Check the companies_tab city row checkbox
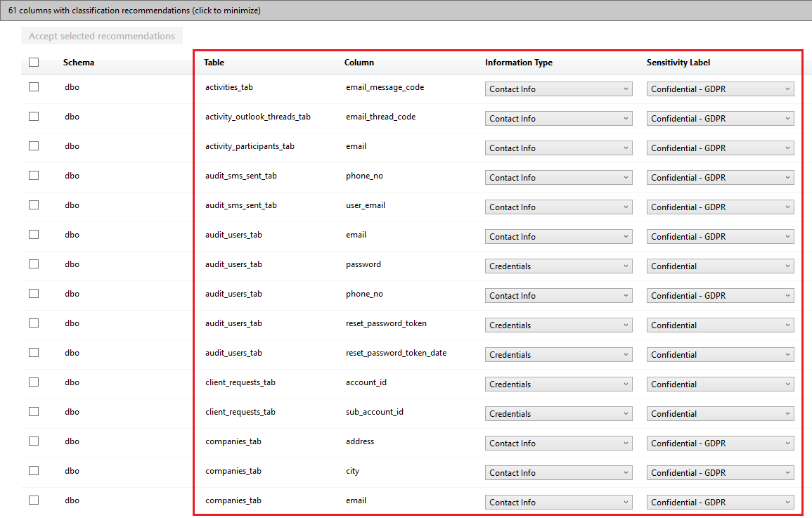Image resolution: width=812 pixels, height=518 pixels. [34, 471]
